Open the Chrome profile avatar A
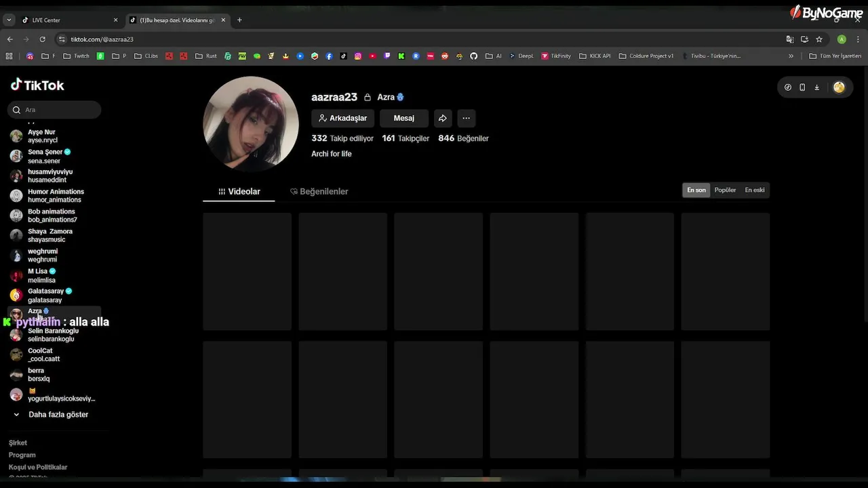The width and height of the screenshot is (868, 488). (842, 39)
